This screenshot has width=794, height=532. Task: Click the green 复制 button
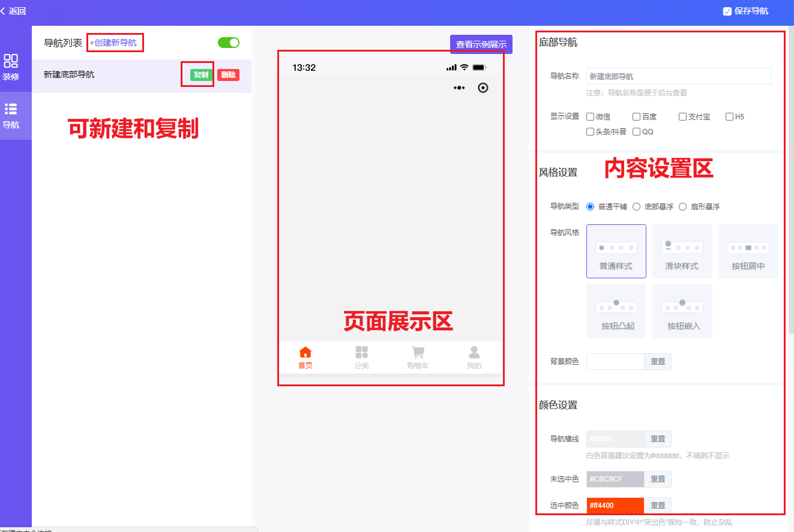tap(197, 74)
